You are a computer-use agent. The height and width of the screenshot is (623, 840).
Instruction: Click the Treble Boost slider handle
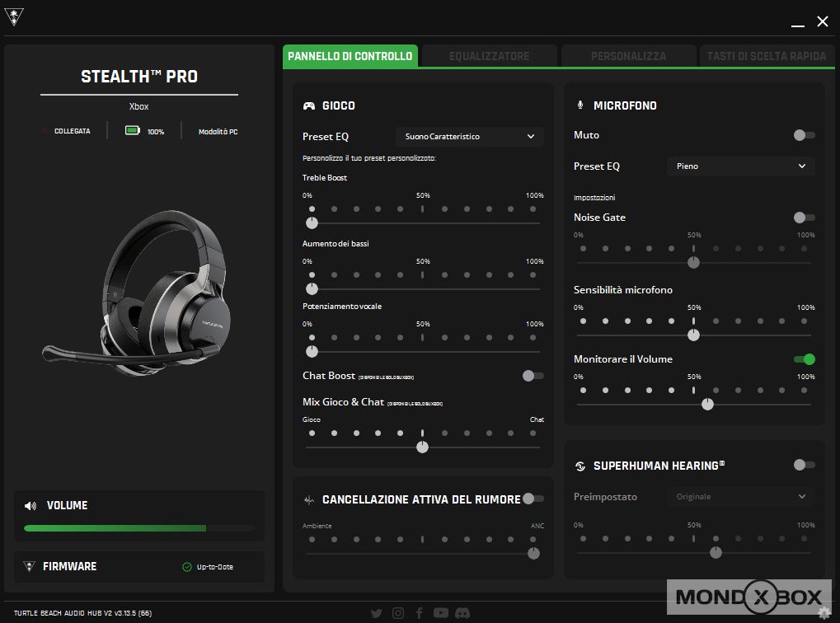click(x=312, y=222)
